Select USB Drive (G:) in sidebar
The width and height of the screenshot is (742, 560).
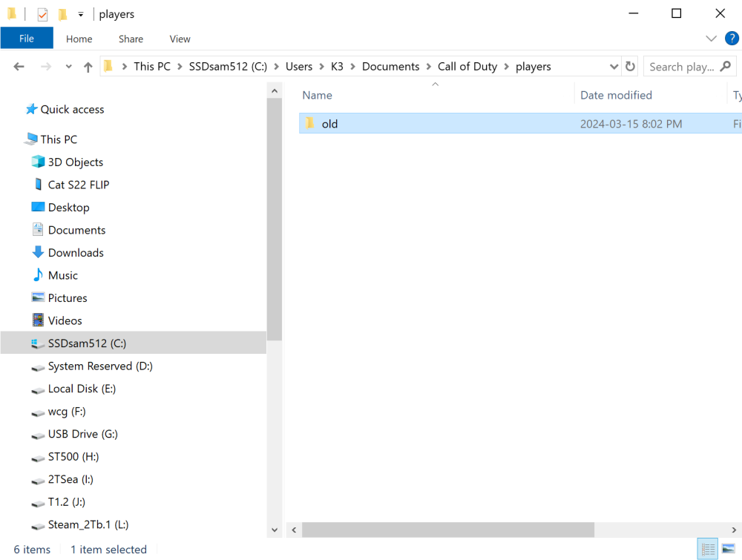[82, 434]
